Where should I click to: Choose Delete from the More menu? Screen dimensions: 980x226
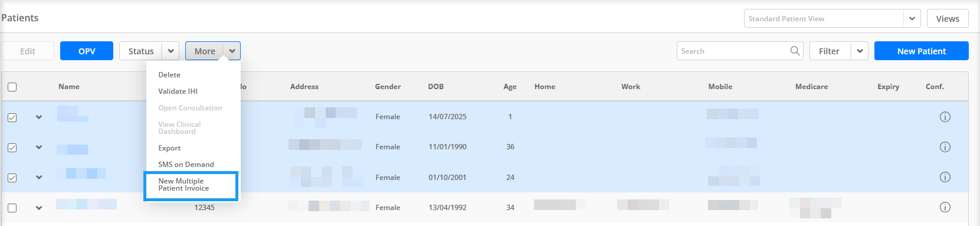(x=169, y=75)
